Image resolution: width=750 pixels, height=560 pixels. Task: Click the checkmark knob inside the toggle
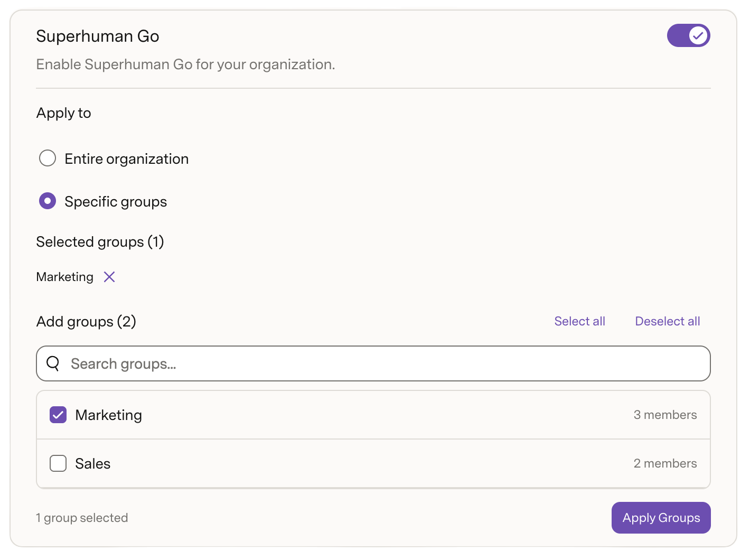coord(698,35)
